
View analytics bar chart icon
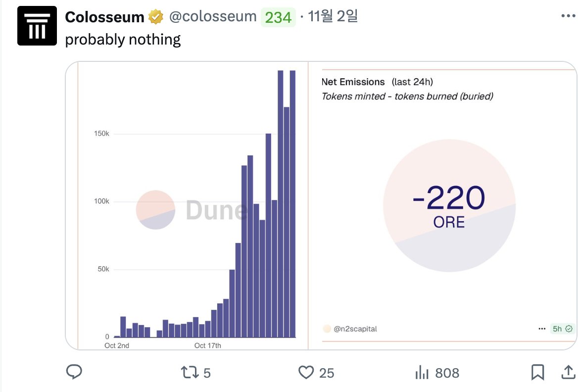click(422, 372)
